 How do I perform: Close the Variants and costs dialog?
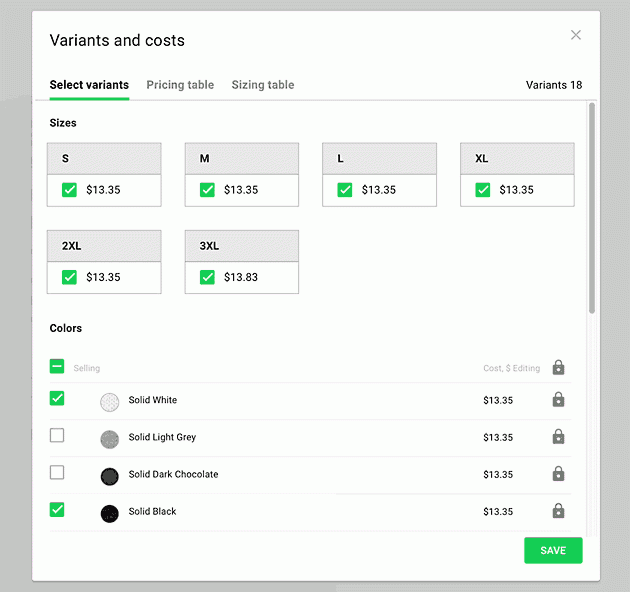coord(576,35)
